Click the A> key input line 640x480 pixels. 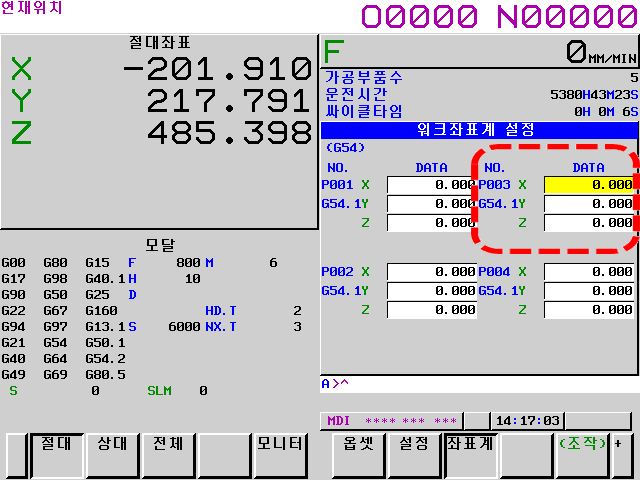point(479,384)
